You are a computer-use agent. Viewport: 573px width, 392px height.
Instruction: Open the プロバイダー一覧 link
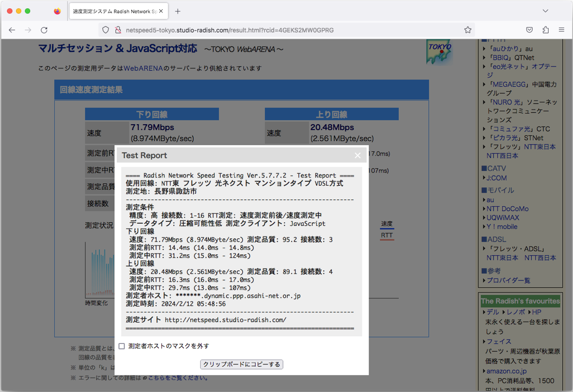(x=508, y=280)
